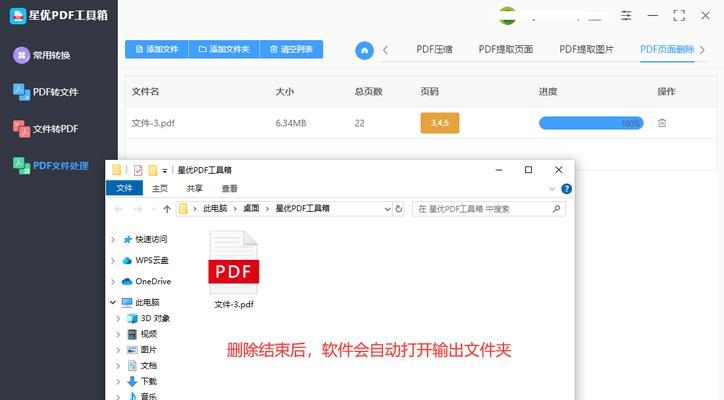
Task: Switch to the PDF压缩 tab
Action: click(x=434, y=49)
